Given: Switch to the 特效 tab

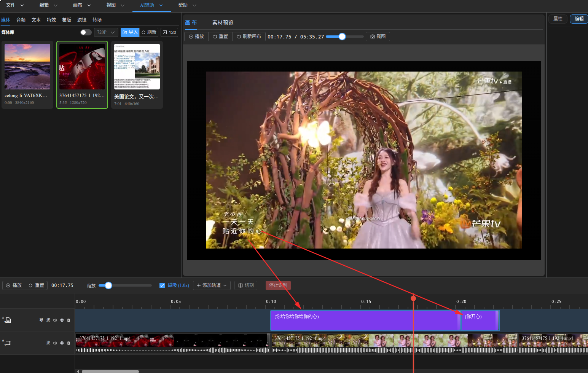Looking at the screenshot, I should 51,20.
